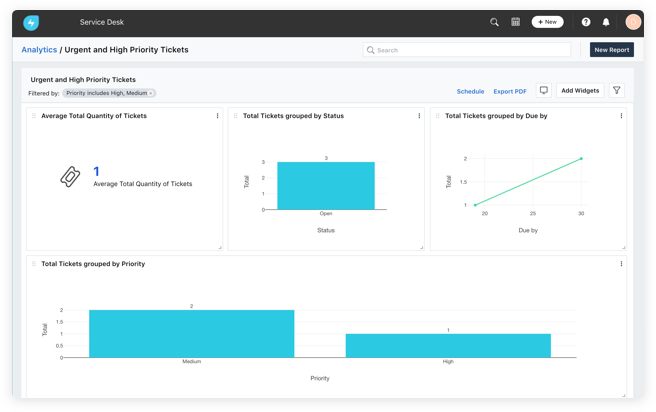Open options menu for Average Total Quantity widget
Viewport: 656px width, 412px height.
(x=217, y=116)
